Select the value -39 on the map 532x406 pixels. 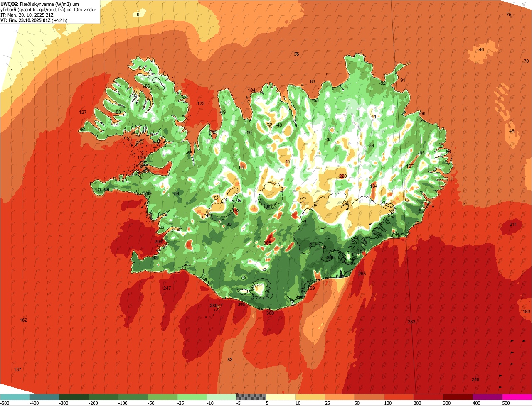pos(371,145)
